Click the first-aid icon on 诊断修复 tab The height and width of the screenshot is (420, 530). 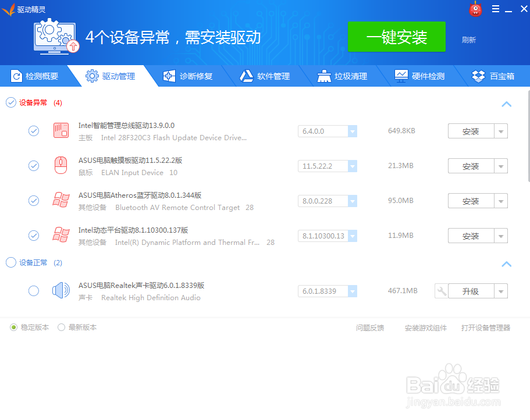tap(169, 76)
